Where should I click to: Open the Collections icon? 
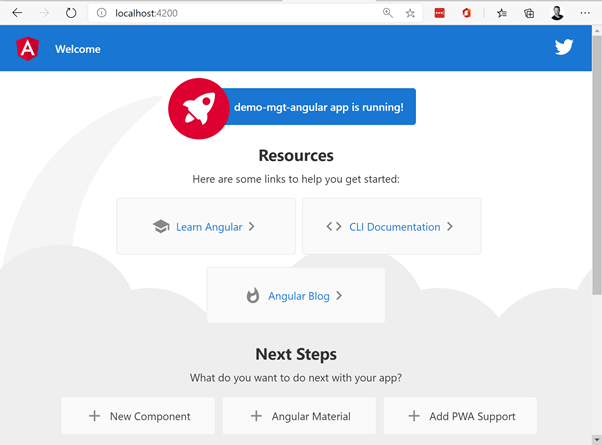click(529, 13)
